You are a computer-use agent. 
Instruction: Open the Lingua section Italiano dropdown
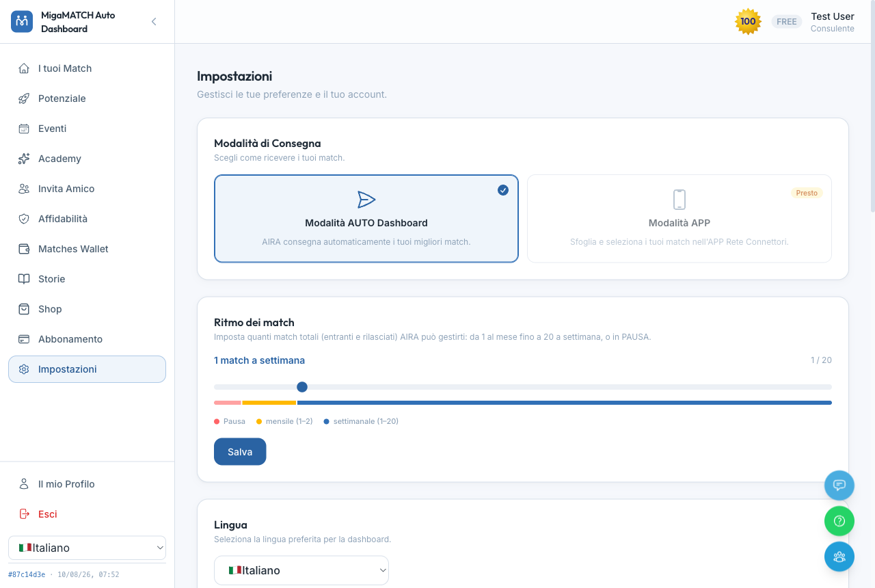click(301, 570)
